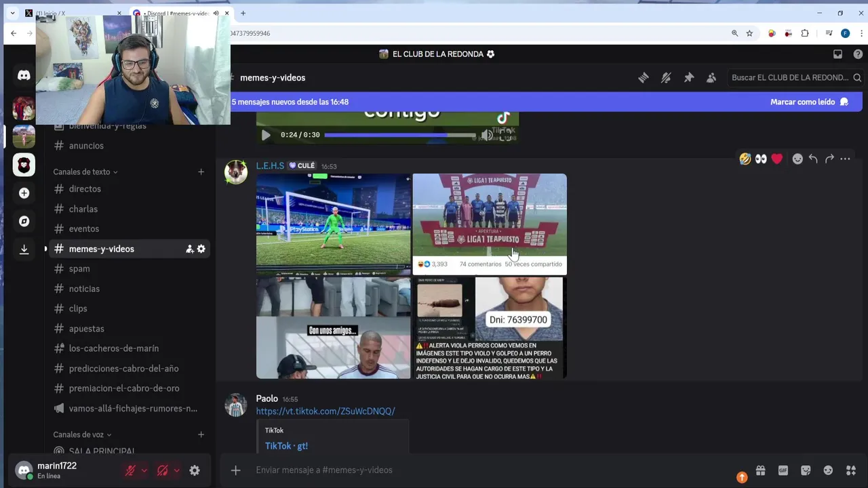868x488 pixels.
Task: Open apps launcher icon in message bar
Action: point(851,470)
